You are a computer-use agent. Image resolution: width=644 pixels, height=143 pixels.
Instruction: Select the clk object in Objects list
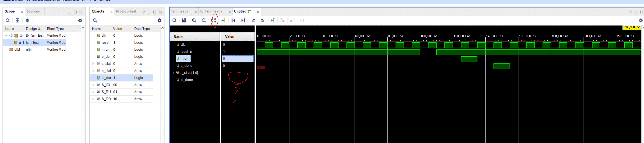pyautogui.click(x=121, y=36)
